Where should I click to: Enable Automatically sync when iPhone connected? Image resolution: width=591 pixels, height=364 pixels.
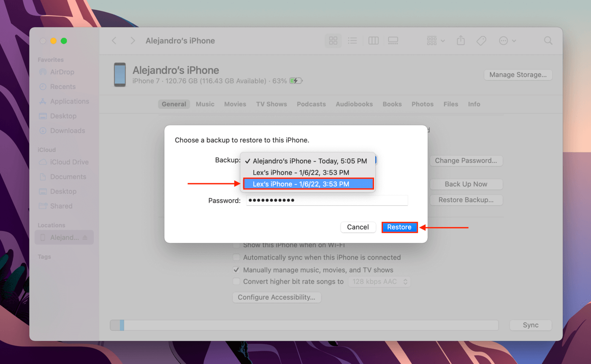point(236,257)
